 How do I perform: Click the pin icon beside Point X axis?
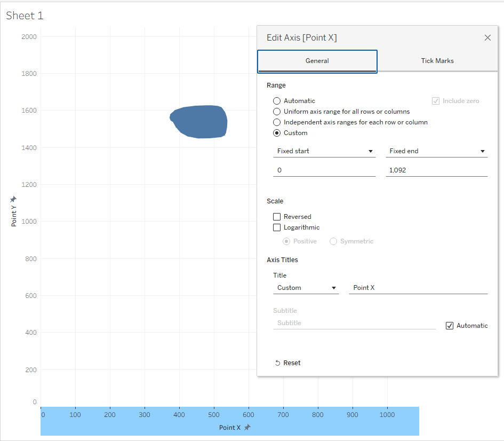[247, 427]
